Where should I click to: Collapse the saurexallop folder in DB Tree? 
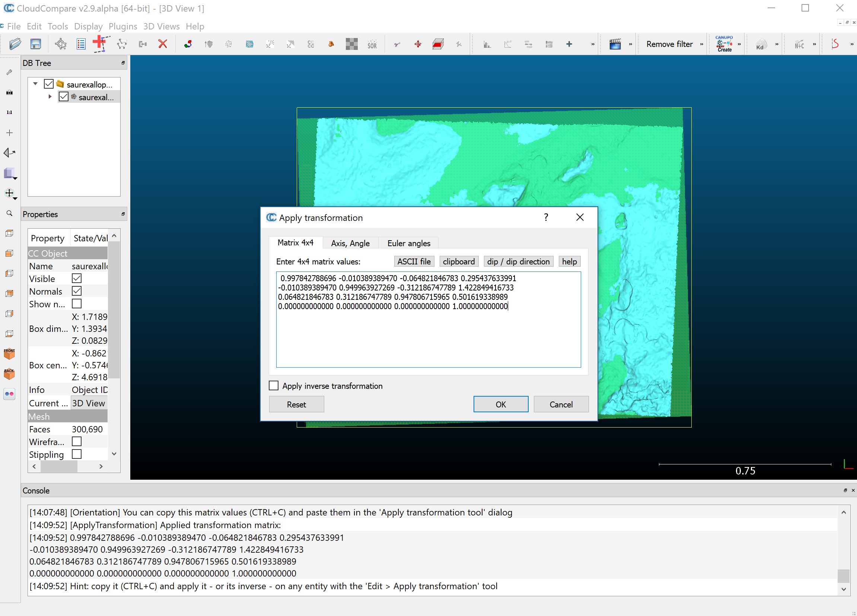[x=35, y=84]
